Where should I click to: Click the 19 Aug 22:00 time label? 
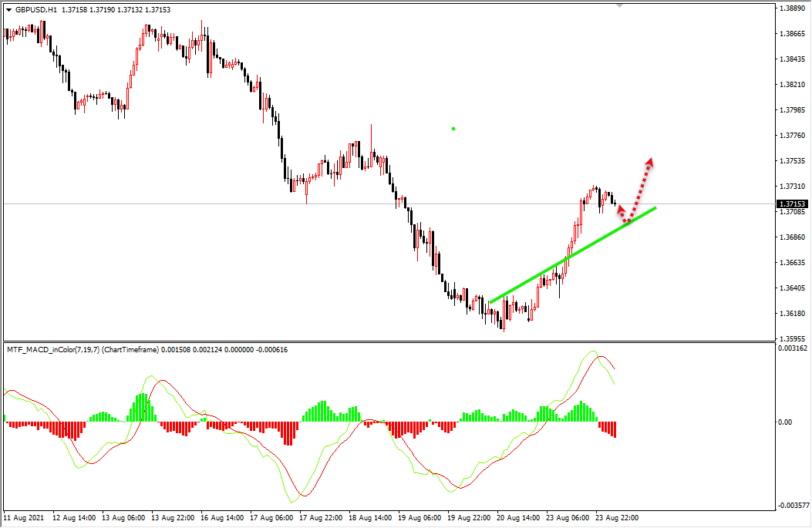(469, 518)
